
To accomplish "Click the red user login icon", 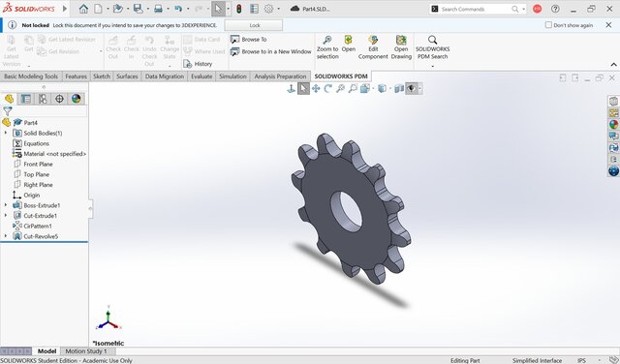I will (537, 9).
